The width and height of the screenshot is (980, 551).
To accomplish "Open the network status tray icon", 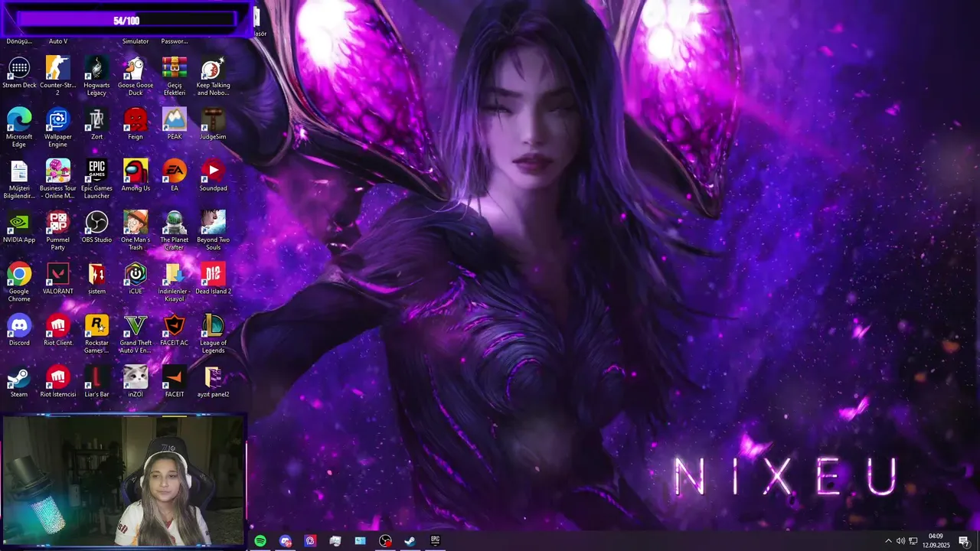I will (913, 541).
